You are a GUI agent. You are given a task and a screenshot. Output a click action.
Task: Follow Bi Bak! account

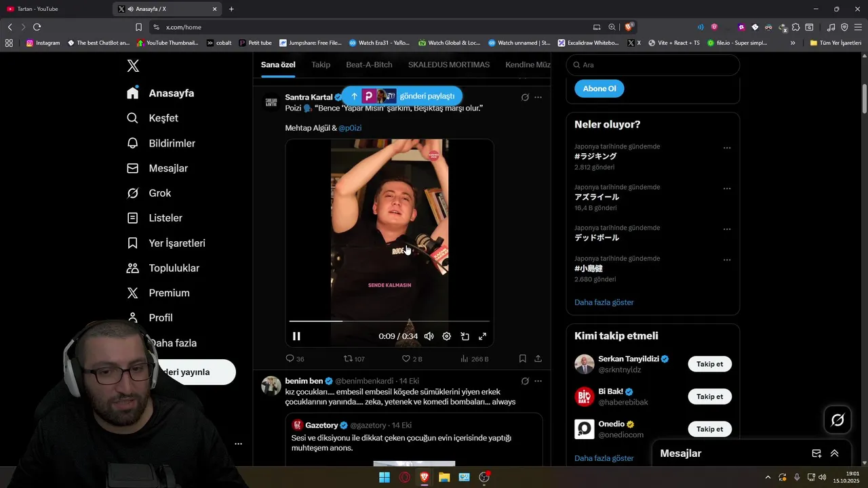point(709,396)
